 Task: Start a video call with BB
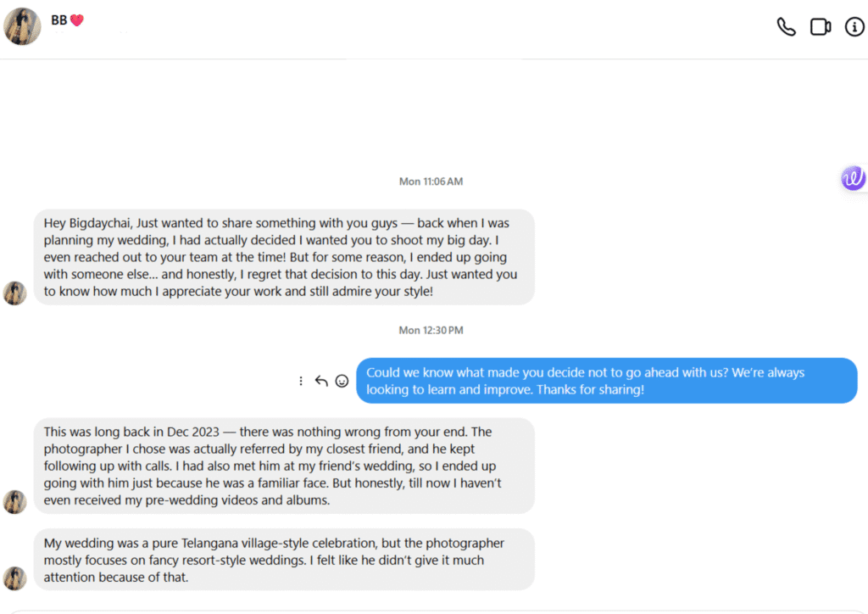pyautogui.click(x=821, y=27)
